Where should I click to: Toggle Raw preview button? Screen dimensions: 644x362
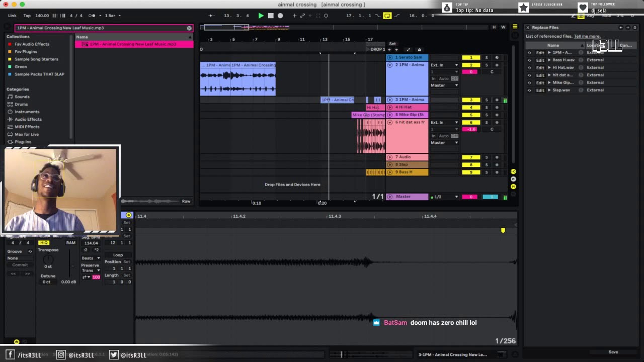[186, 201]
